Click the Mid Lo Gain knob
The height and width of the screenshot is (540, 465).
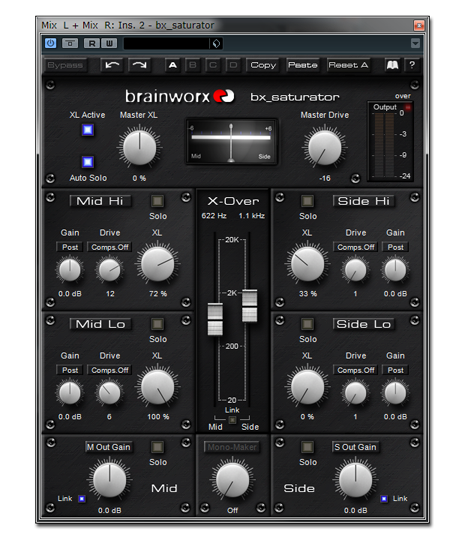(x=70, y=393)
